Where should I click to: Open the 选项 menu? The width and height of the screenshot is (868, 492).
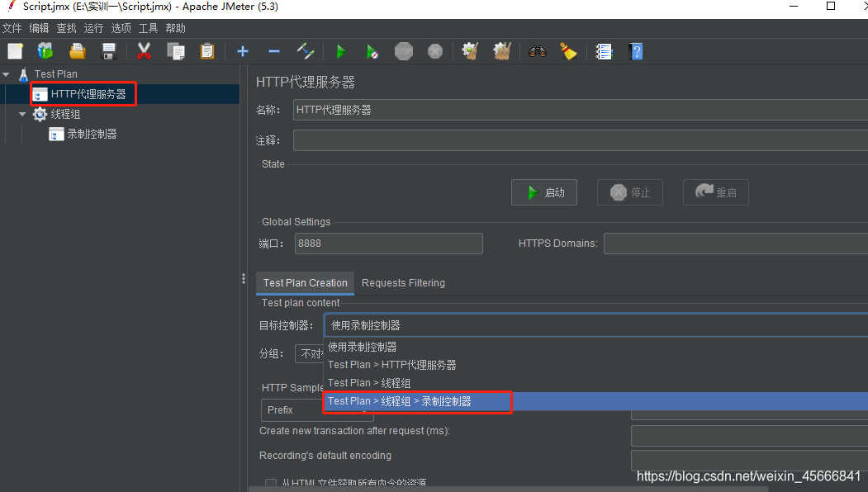pos(121,28)
